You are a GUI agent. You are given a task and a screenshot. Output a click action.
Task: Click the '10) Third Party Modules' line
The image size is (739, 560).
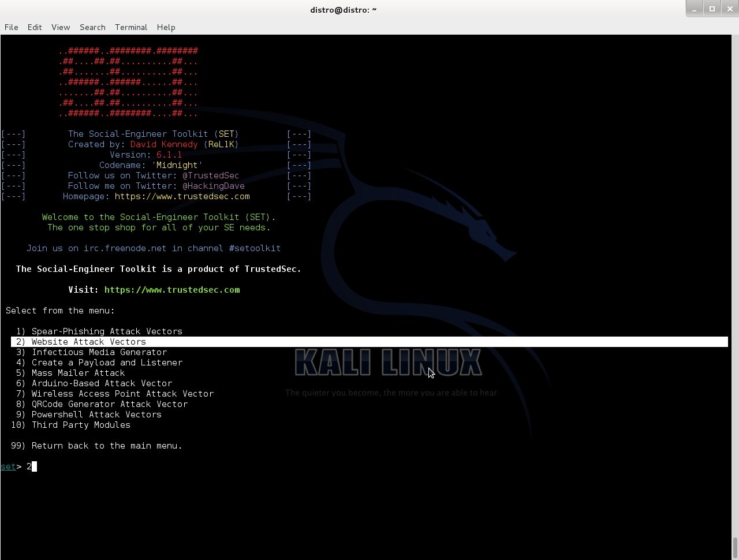click(70, 425)
